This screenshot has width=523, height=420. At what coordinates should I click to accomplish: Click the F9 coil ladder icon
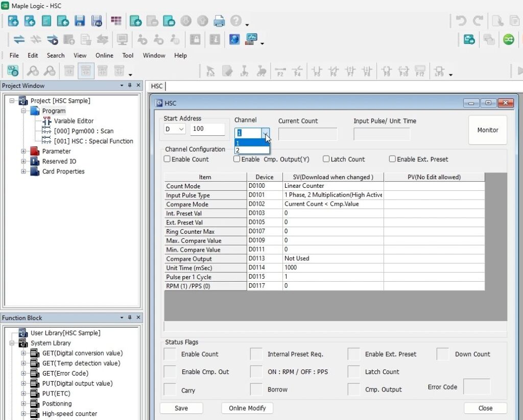(x=387, y=71)
